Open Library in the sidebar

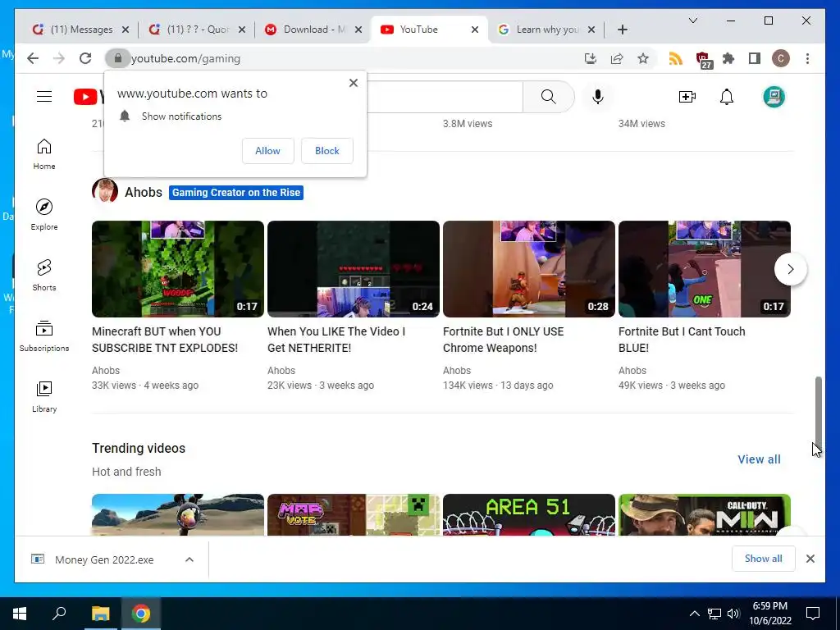44,396
